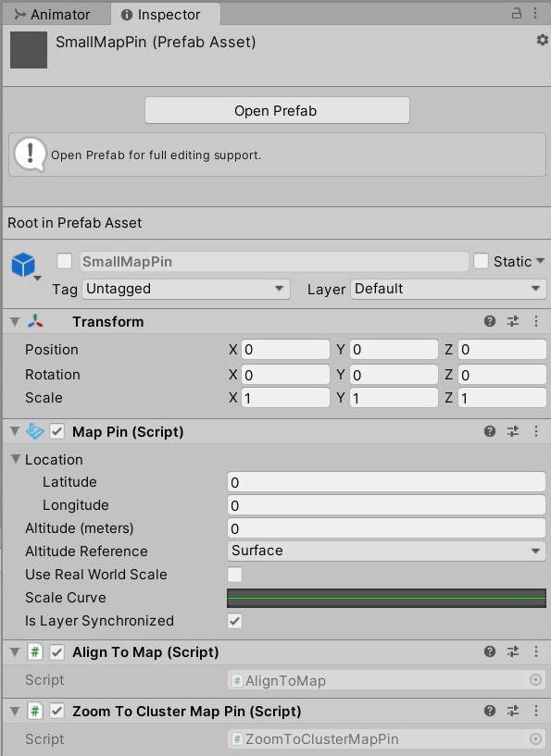
Task: Click the Altitude (meters) value field
Action: point(386,528)
